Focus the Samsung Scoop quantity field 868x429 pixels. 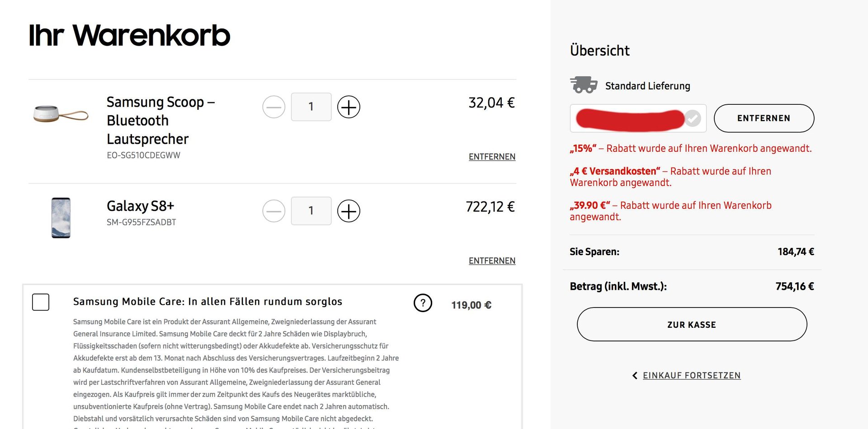click(x=311, y=107)
